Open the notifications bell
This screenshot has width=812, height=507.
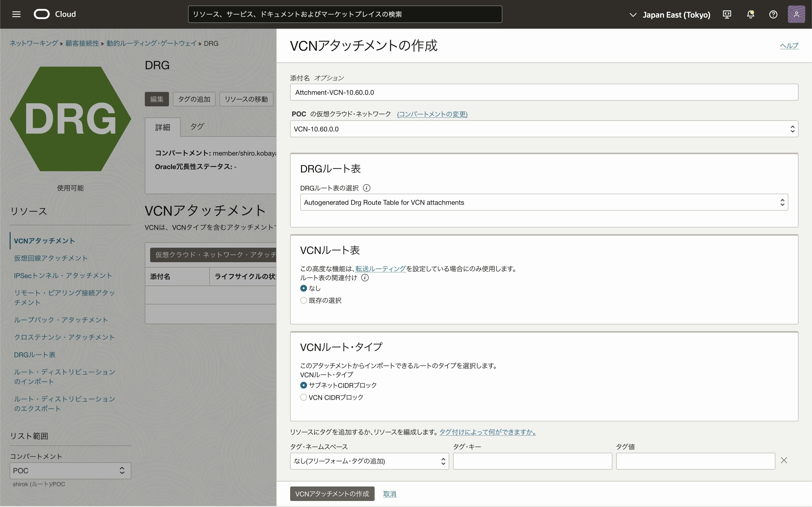point(751,14)
